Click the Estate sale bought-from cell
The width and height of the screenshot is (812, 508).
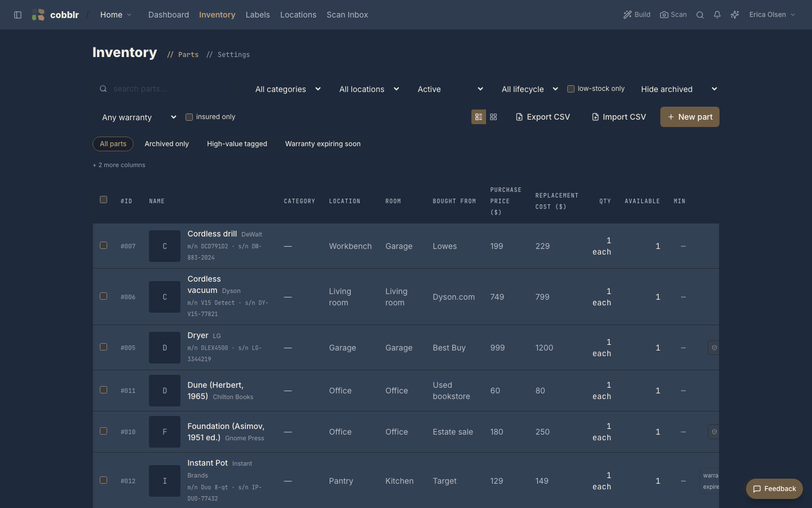click(x=453, y=432)
